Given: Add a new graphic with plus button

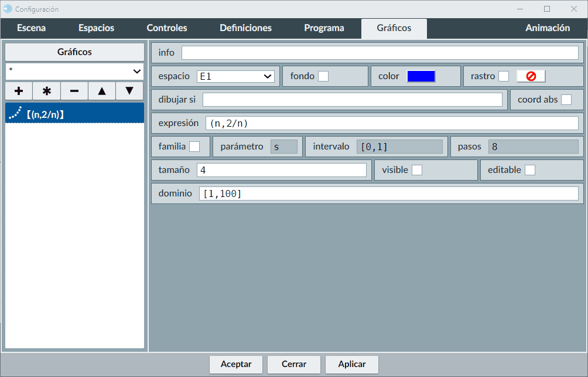Looking at the screenshot, I should [19, 91].
